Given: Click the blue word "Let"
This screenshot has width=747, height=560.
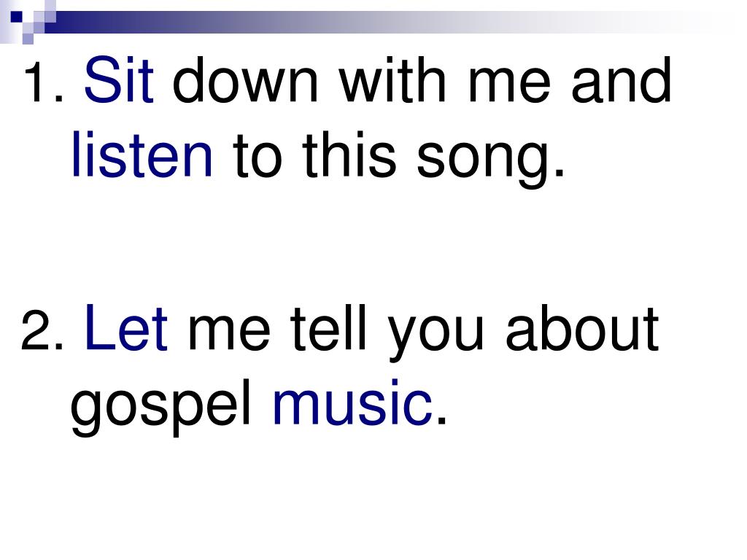Looking at the screenshot, I should 126,327.
